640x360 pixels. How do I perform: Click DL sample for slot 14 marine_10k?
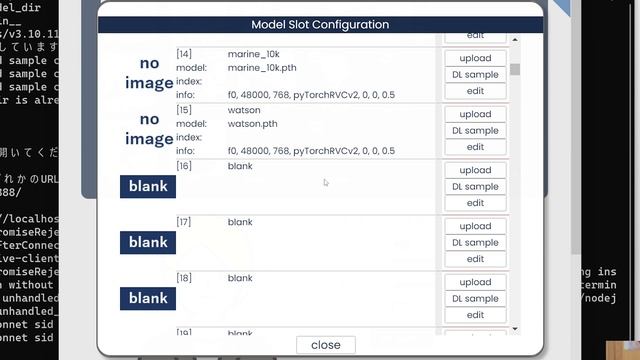475,75
